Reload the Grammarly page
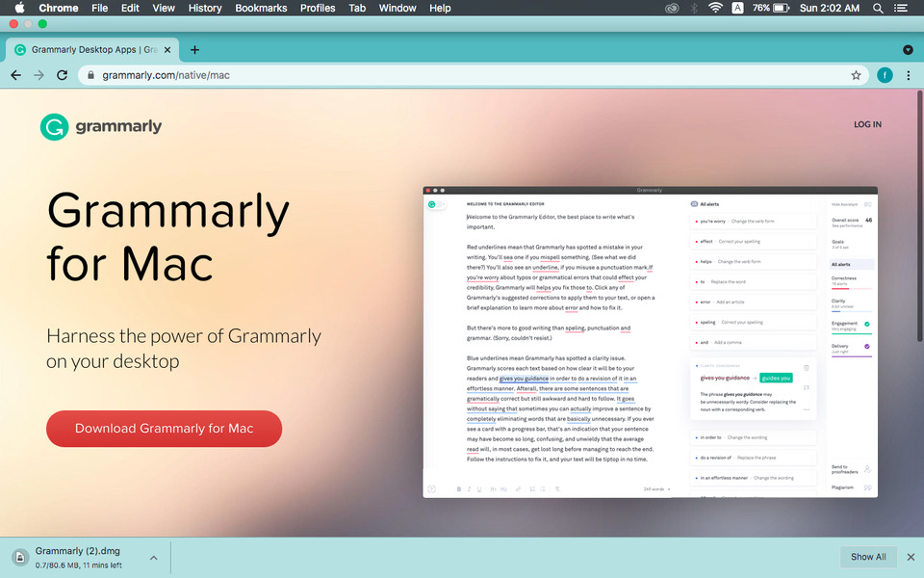The width and height of the screenshot is (924, 578). coord(62,75)
